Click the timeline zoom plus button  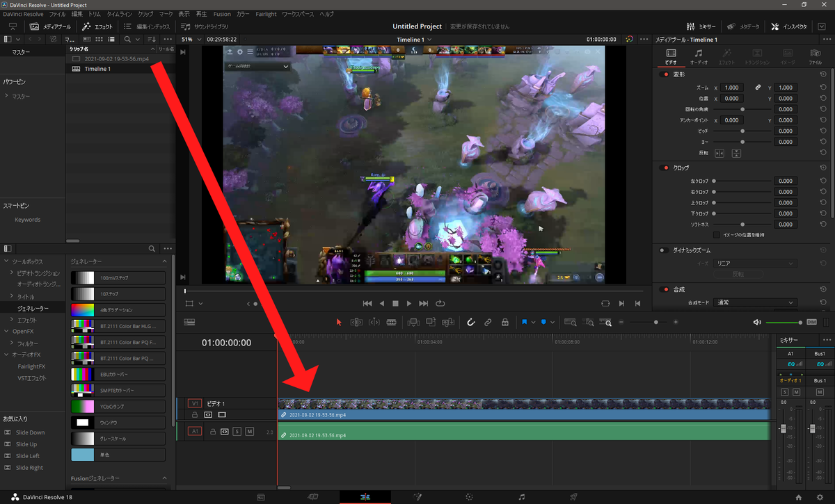(x=676, y=323)
